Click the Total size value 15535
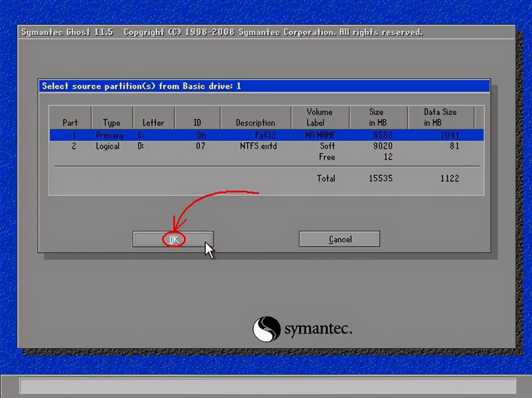 tap(380, 178)
